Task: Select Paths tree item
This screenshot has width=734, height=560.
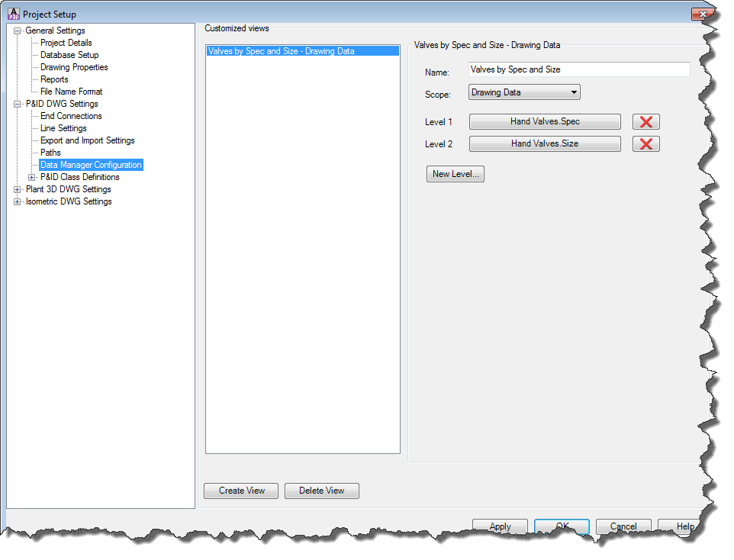Action: (x=50, y=152)
